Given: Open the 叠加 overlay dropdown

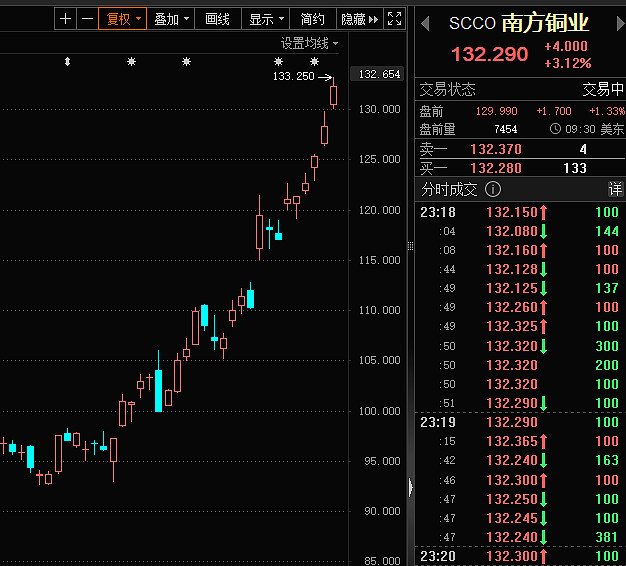Looking at the screenshot, I should [171, 19].
